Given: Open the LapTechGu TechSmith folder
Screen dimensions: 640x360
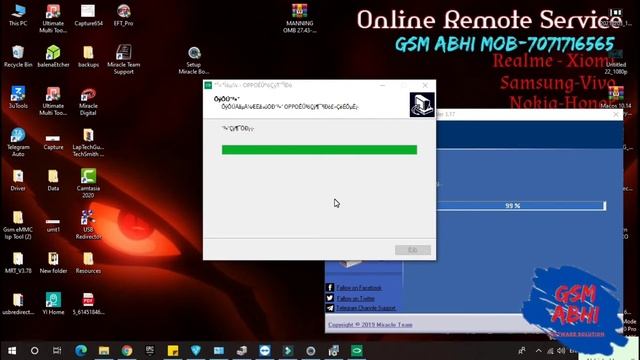Looking at the screenshot, I should [88, 142].
